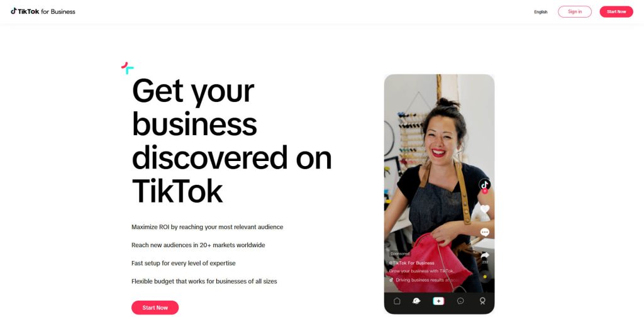Click the pink-cyan decorative mark above headline
Image resolution: width=644 pixels, height=317 pixels.
coord(127,68)
